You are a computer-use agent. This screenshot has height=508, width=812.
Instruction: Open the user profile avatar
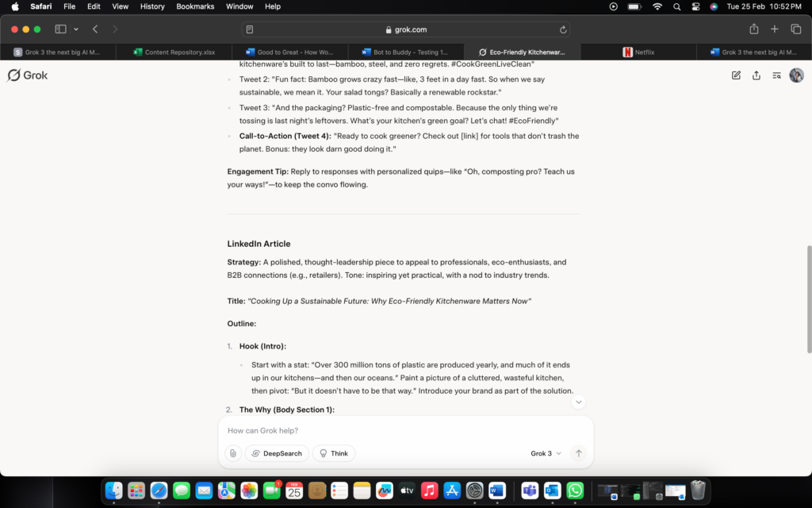click(796, 75)
